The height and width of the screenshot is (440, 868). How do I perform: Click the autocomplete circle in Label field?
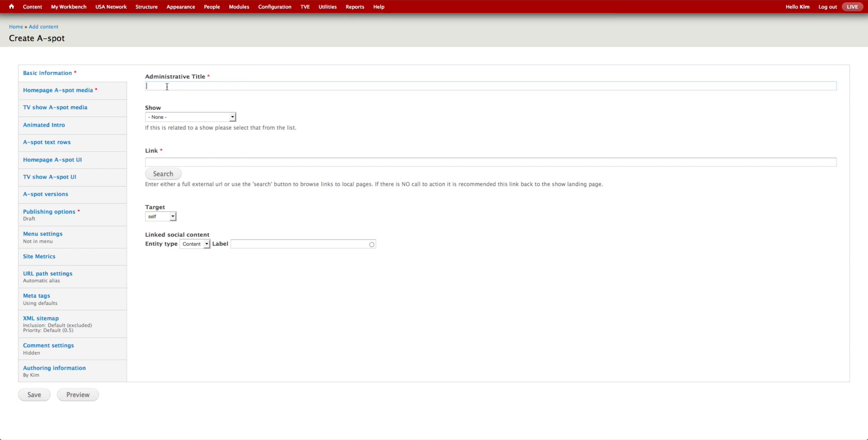tap(371, 245)
